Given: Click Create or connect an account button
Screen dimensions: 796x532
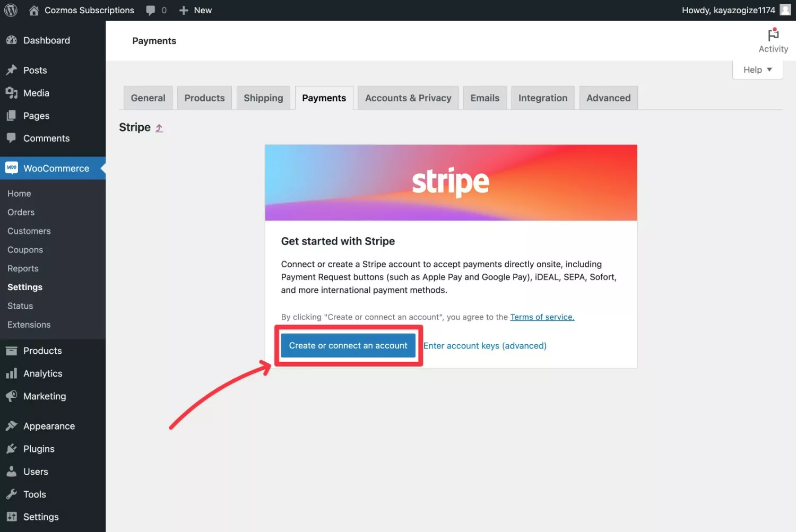Looking at the screenshot, I should coord(348,346).
